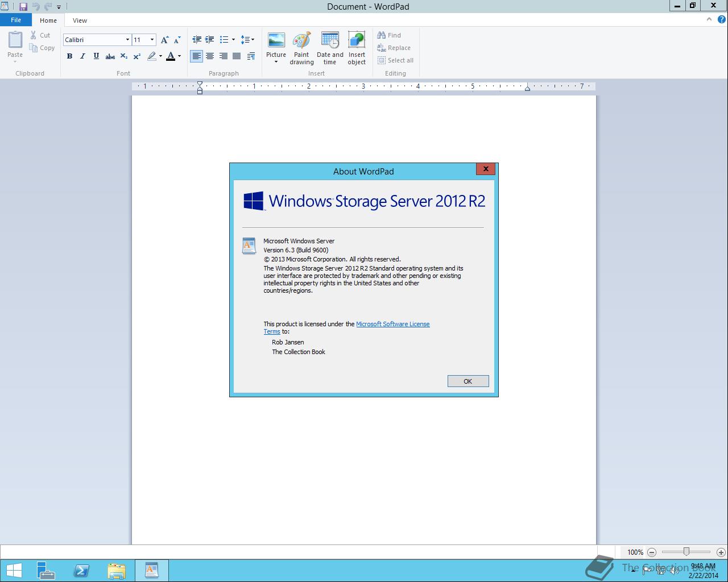Toggle Subscript formatting
Viewport: 728px width, 582px height.
point(123,56)
